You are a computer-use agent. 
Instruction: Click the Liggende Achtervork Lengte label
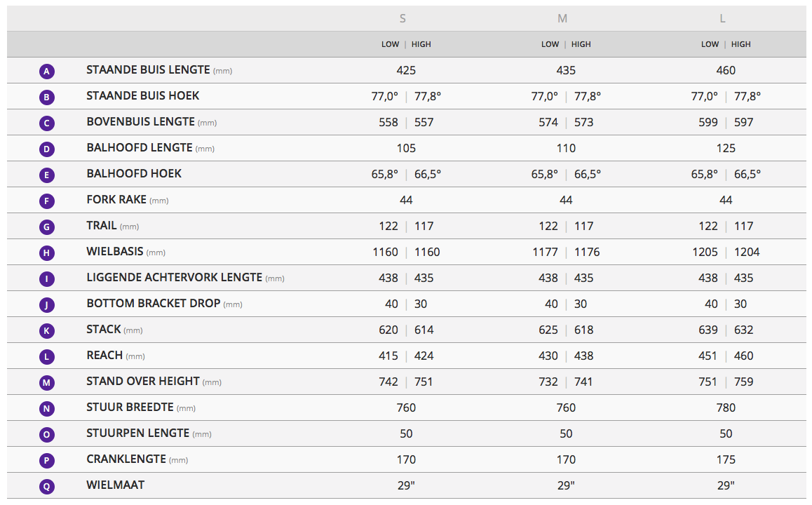click(174, 278)
